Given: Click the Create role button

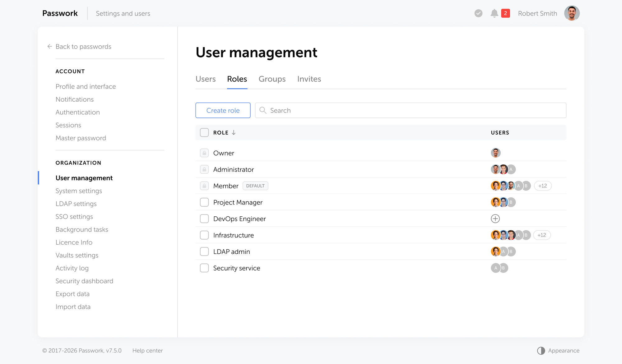Looking at the screenshot, I should click(223, 110).
